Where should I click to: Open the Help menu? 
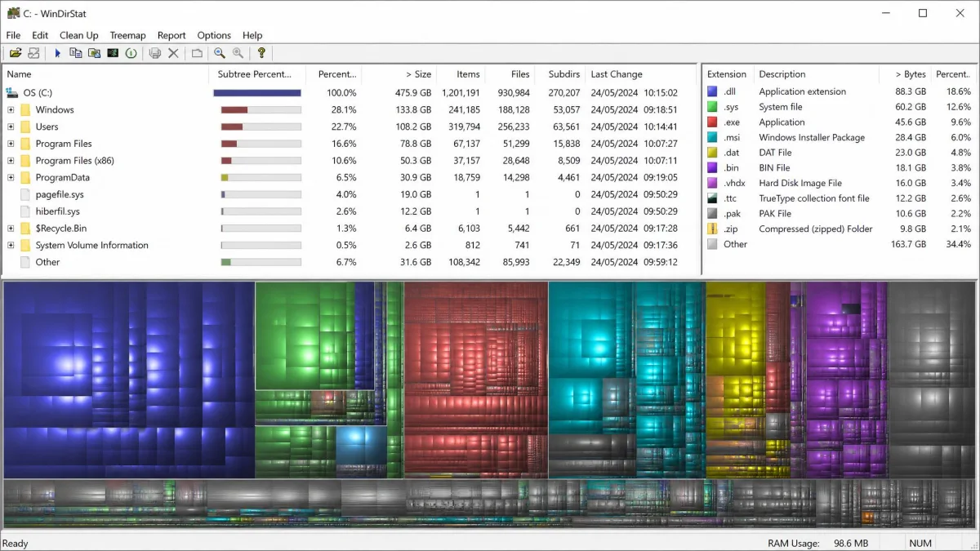click(252, 35)
